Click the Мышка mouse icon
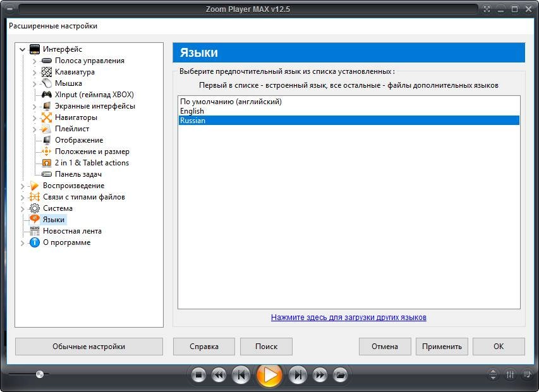Screen dimensions: 539x392 point(46,83)
